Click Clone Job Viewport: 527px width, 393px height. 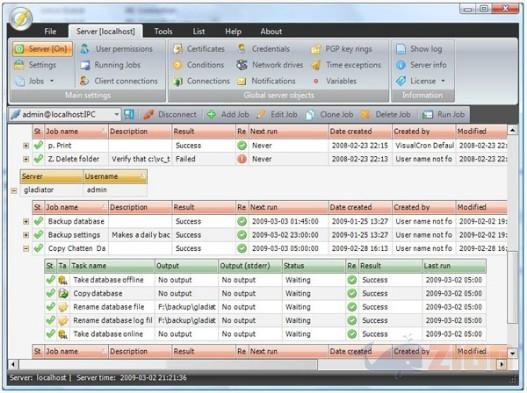point(329,115)
